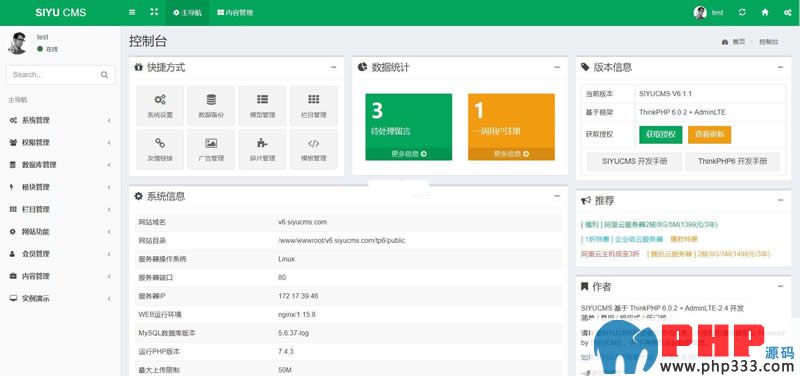Click the orange 查看更新 button

click(709, 135)
